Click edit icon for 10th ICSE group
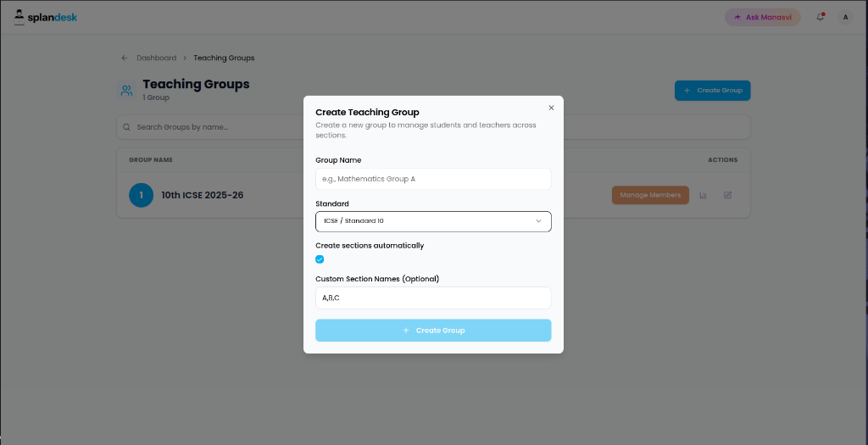 point(728,195)
